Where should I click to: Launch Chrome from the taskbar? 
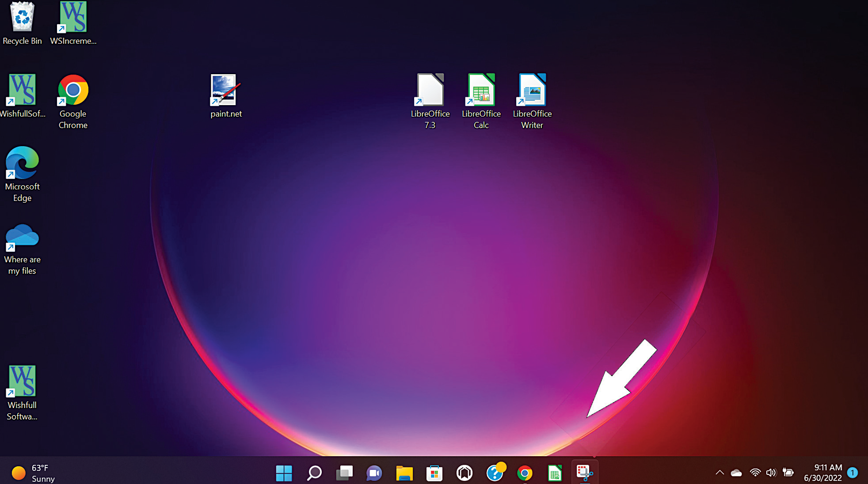click(x=525, y=473)
